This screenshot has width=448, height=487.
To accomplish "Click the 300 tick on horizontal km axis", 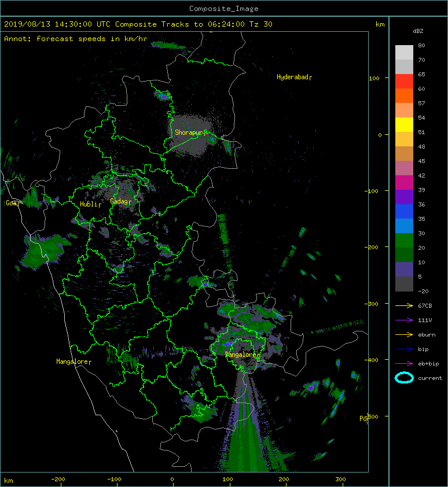I will click(340, 479).
